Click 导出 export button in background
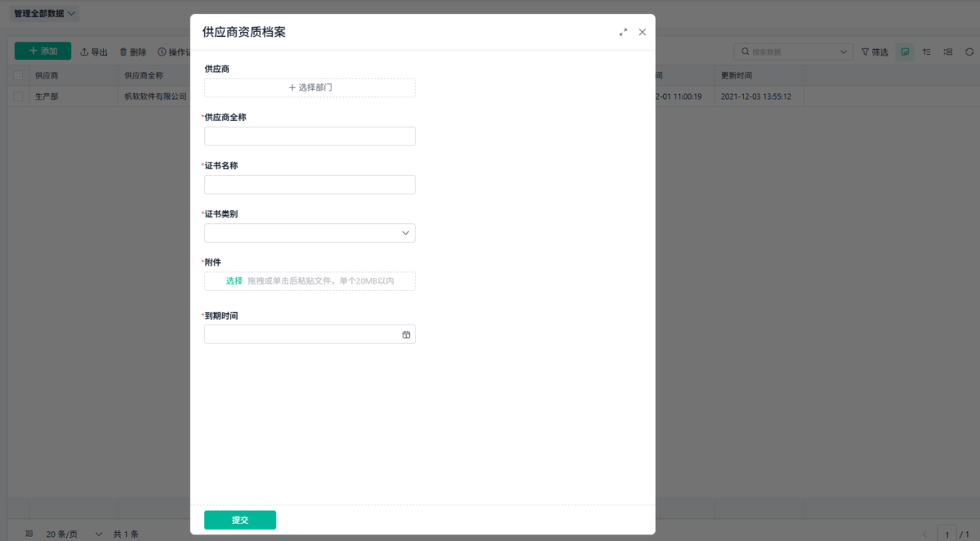The image size is (980, 541). (x=94, y=51)
